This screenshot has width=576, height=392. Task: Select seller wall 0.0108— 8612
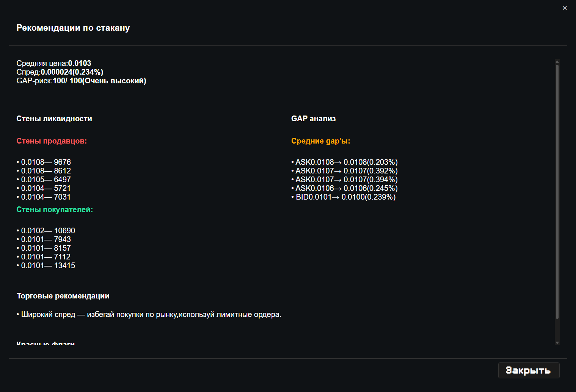44,171
